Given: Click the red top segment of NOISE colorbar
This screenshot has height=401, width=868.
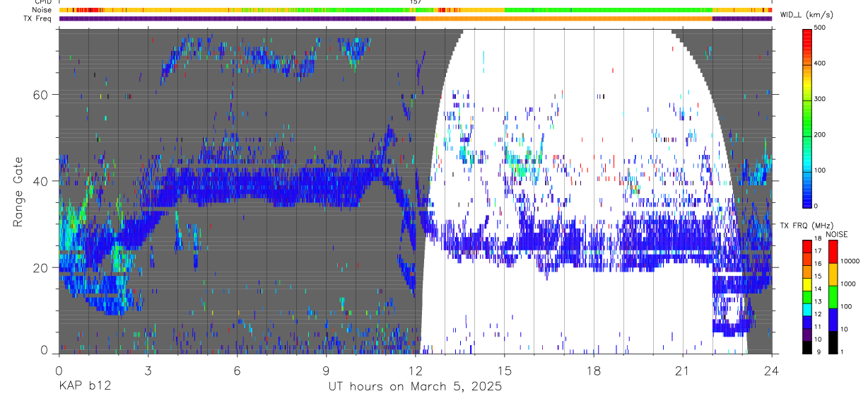Looking at the screenshot, I should [832, 251].
